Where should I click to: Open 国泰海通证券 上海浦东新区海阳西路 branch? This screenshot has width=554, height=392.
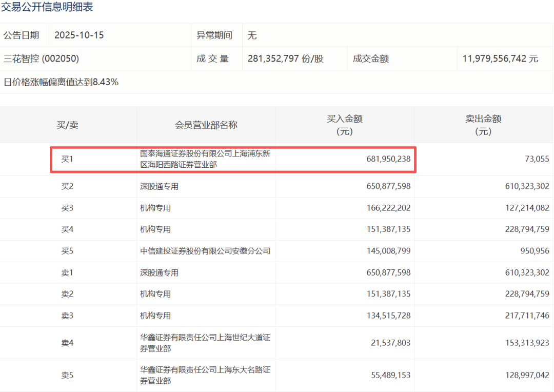(205, 159)
